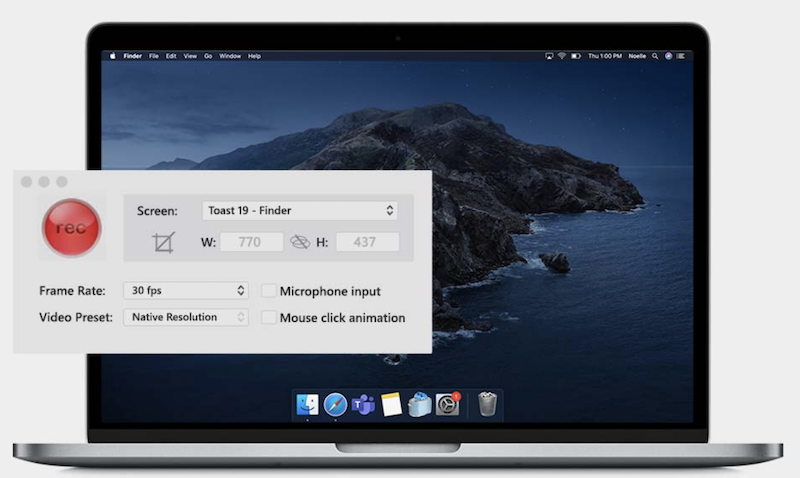
Task: Open the Apple menu
Action: (112, 56)
